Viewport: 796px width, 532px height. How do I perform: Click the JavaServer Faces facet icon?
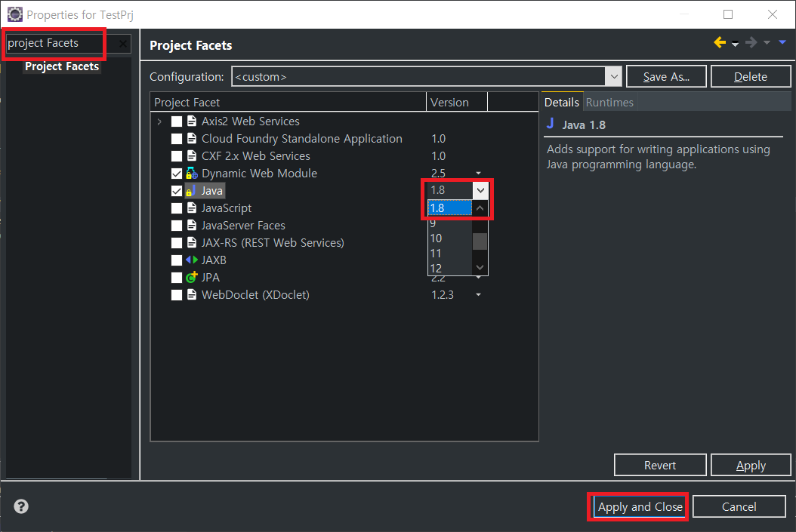point(191,225)
